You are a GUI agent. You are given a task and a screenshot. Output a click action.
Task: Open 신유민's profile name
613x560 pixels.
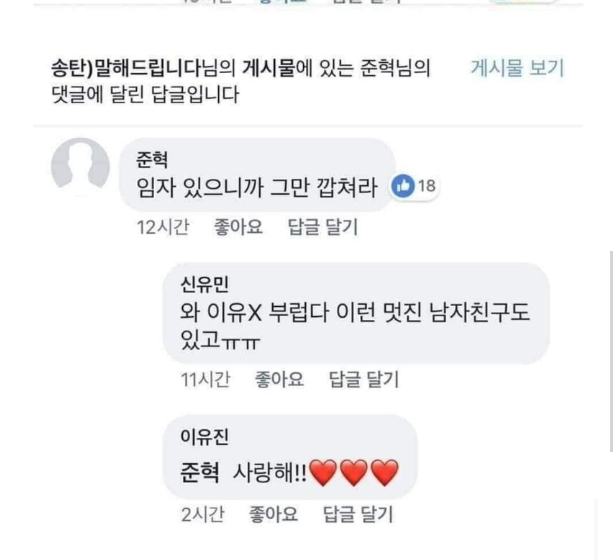(x=204, y=285)
